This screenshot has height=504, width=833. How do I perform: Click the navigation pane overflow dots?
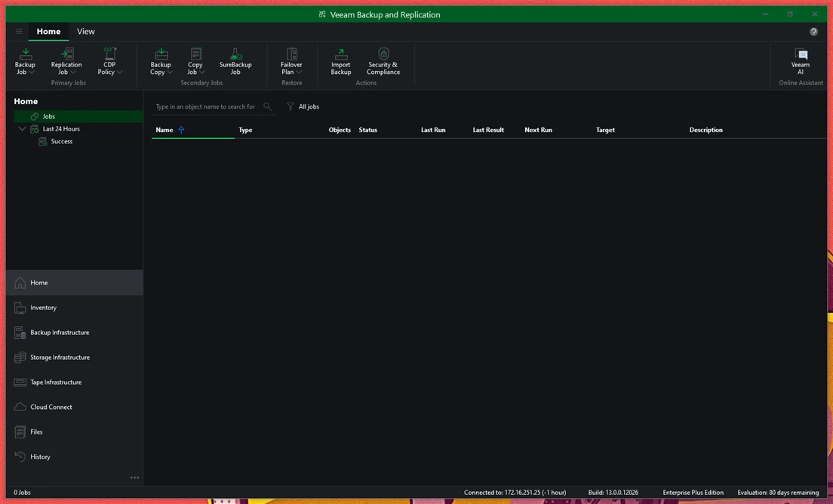pyautogui.click(x=135, y=478)
